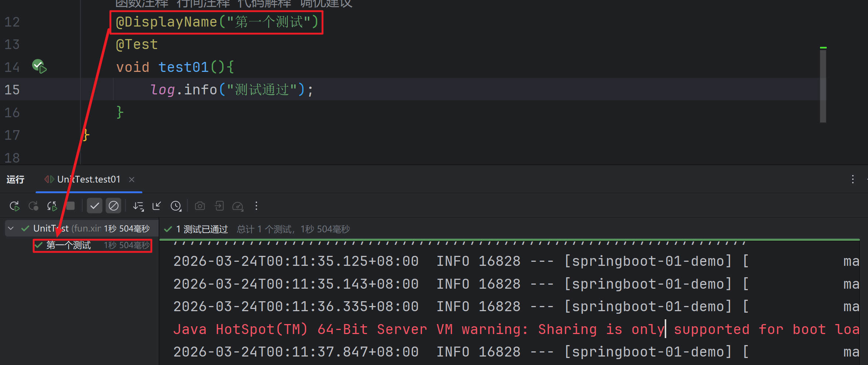Click the editor vertical scrollbar
This screenshot has height=365, width=868.
823,86
